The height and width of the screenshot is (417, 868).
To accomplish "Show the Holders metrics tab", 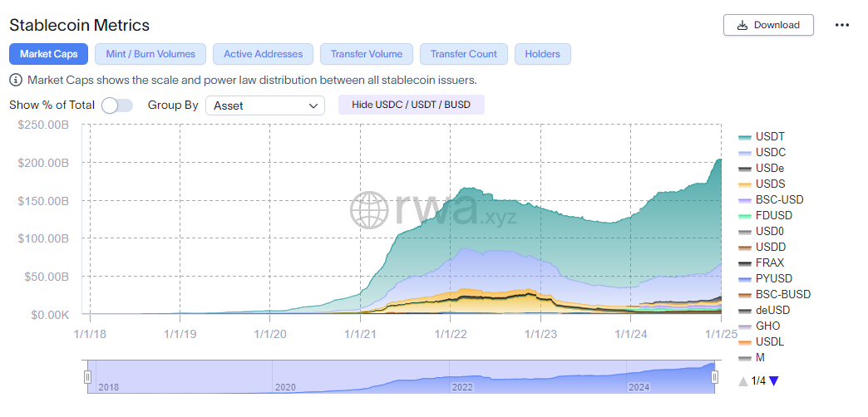I will [542, 54].
